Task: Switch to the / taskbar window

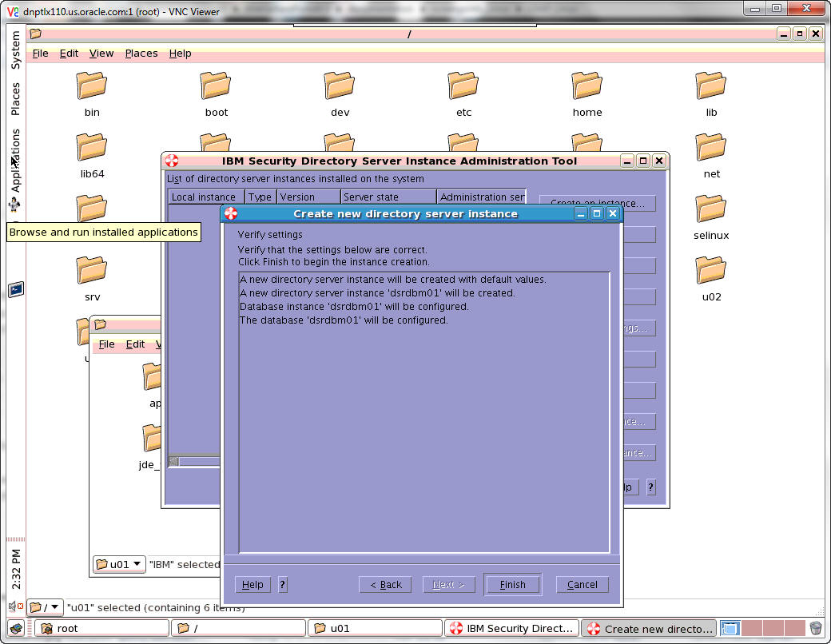Action: 238,629
